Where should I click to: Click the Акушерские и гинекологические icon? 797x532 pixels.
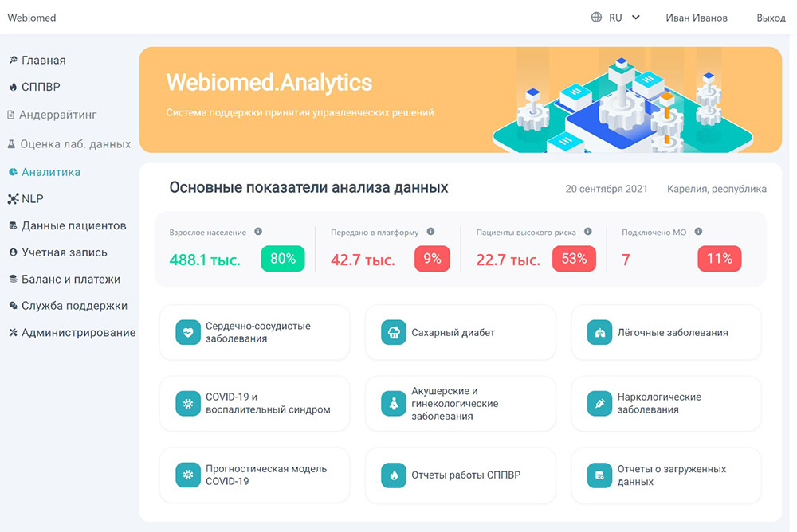[x=394, y=404]
